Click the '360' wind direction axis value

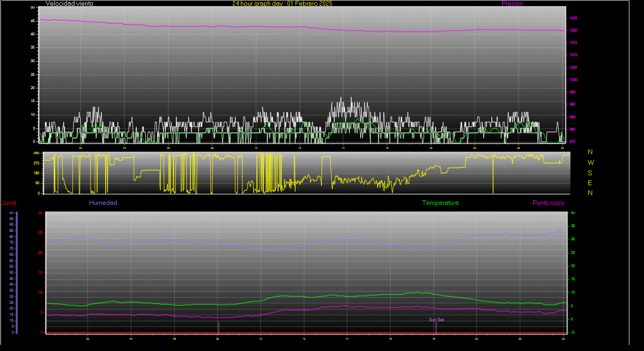coord(36,153)
